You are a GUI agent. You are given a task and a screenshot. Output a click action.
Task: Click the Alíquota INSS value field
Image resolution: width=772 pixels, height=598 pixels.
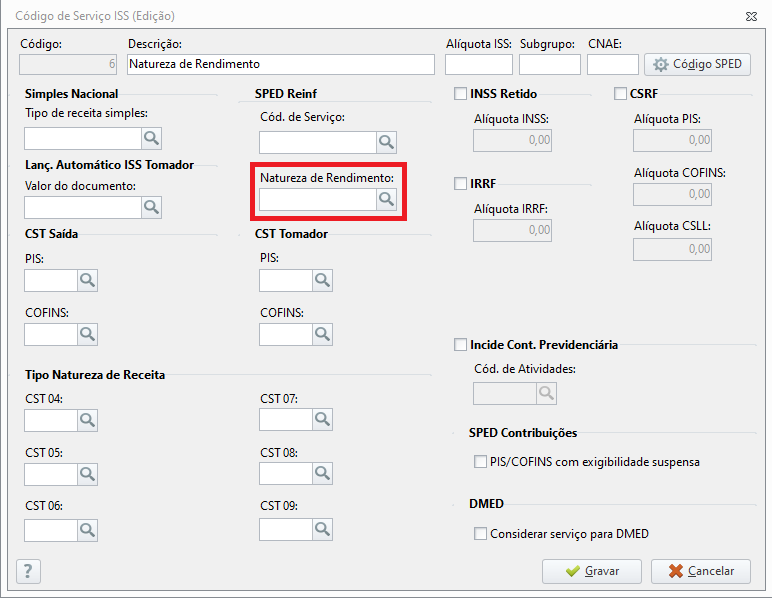click(x=512, y=140)
